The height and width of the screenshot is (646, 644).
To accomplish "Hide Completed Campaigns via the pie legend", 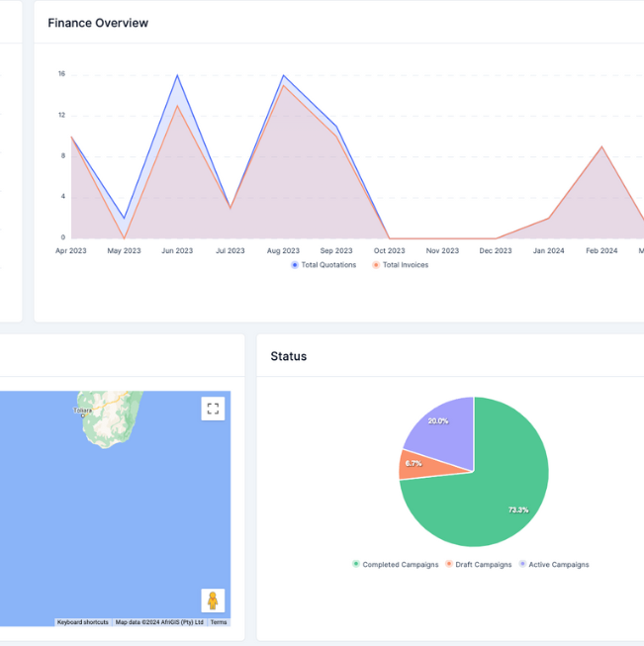I will (395, 565).
